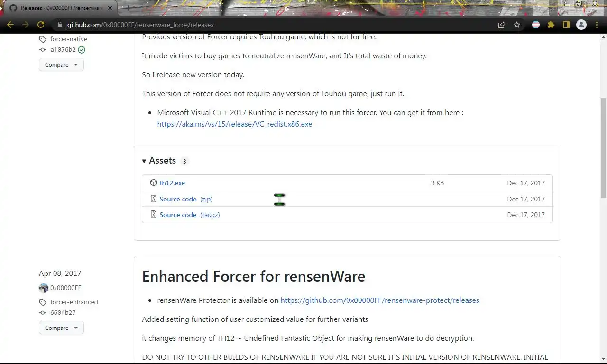607x364 pixels.
Task: Click Dec 17, 2017 date in th12.exe row
Action: [x=526, y=183]
